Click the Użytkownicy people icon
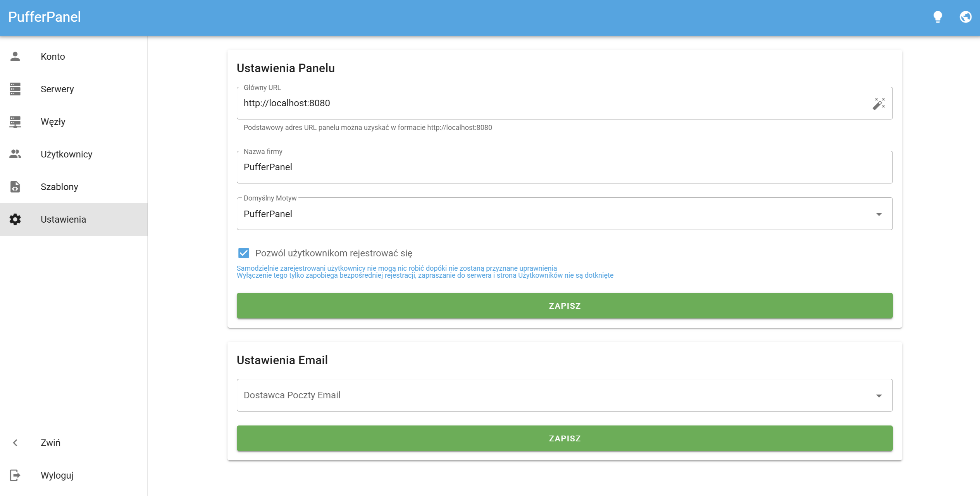 click(x=15, y=154)
